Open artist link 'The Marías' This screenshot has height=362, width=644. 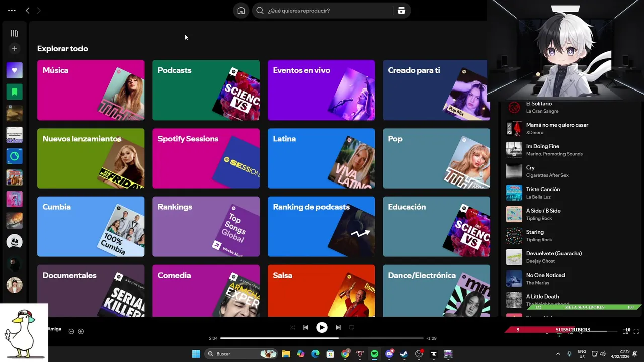tap(538, 283)
